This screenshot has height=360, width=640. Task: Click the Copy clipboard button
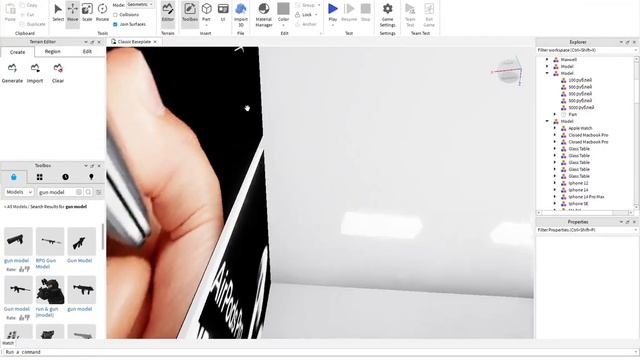(x=29, y=5)
